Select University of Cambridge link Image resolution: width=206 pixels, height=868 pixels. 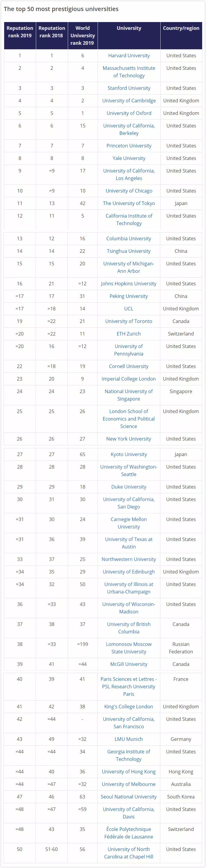click(129, 100)
